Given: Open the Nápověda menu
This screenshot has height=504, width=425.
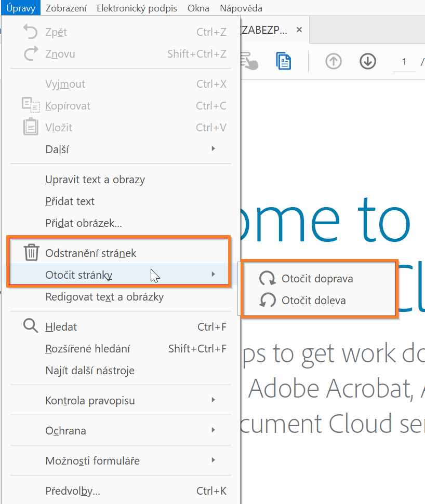Looking at the screenshot, I should [241, 8].
